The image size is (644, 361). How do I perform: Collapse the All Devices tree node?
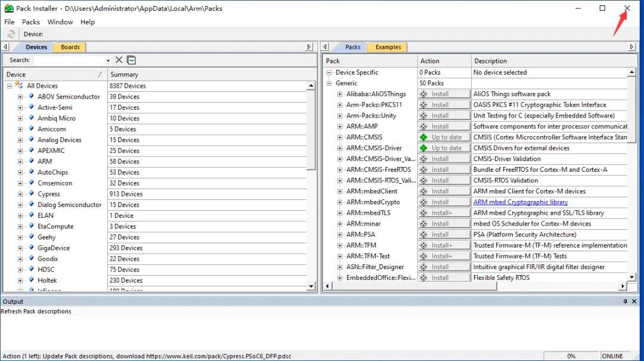(x=9, y=86)
